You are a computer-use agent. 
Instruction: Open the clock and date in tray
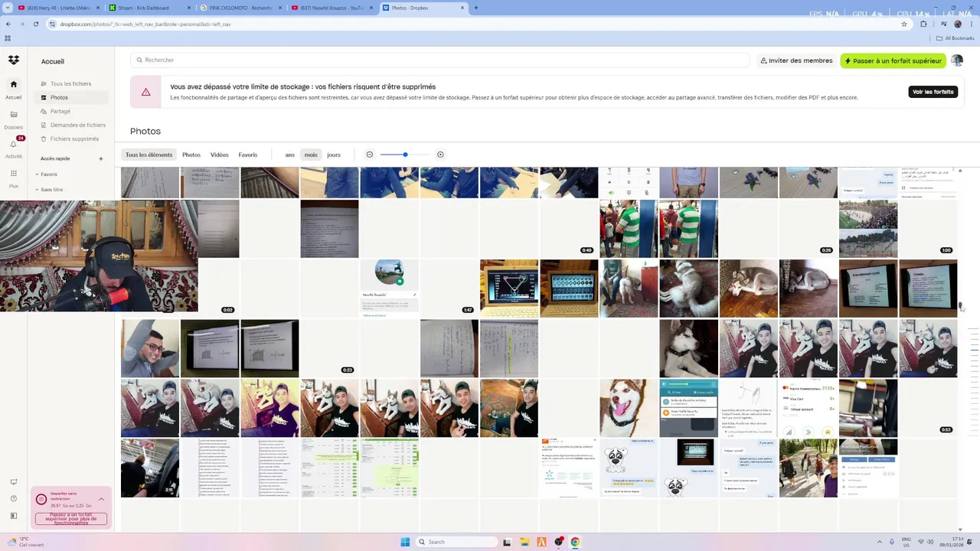pyautogui.click(x=950, y=542)
